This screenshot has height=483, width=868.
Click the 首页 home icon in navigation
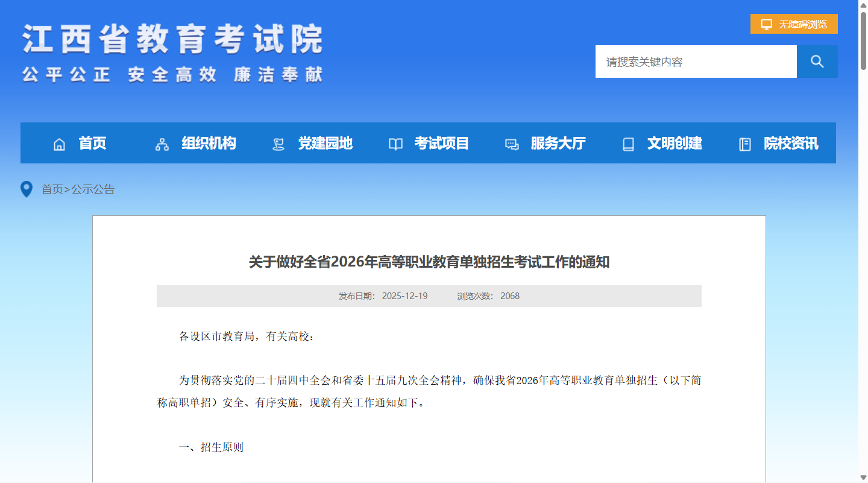point(59,144)
